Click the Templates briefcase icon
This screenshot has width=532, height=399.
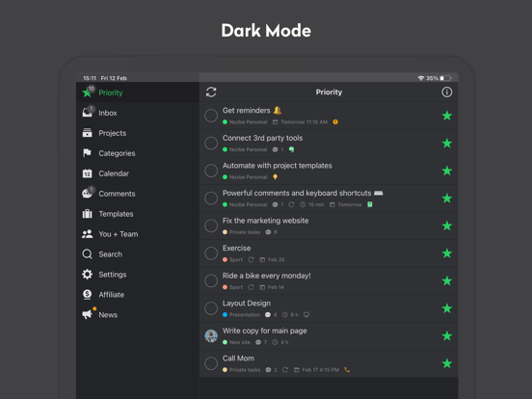coord(87,214)
